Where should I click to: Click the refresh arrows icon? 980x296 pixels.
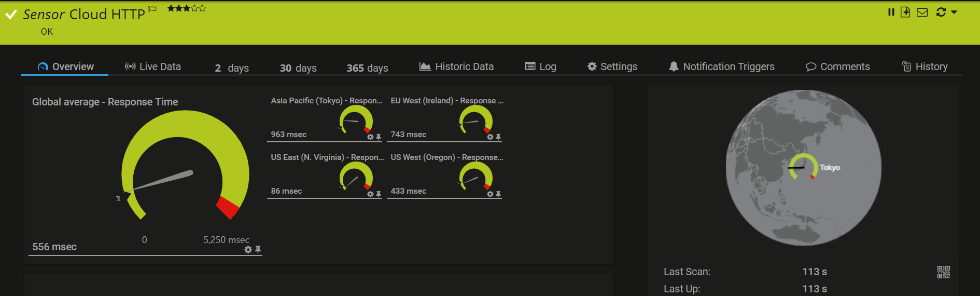click(x=941, y=12)
